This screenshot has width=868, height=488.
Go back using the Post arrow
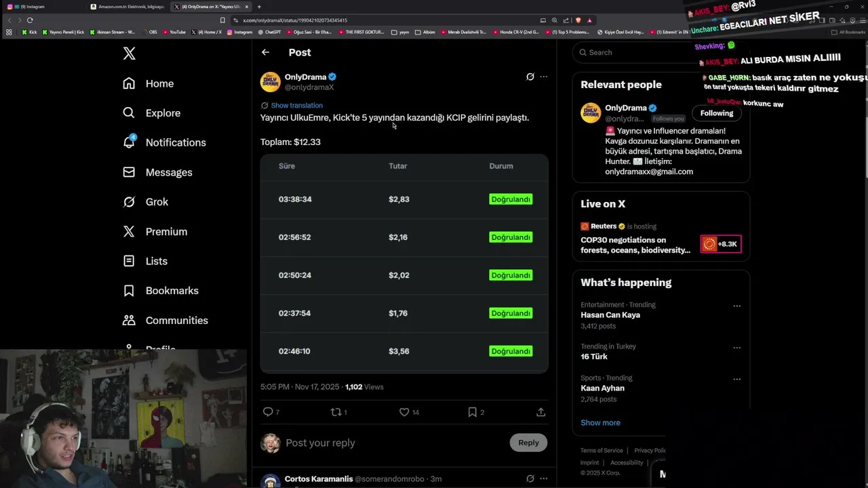pyautogui.click(x=265, y=52)
